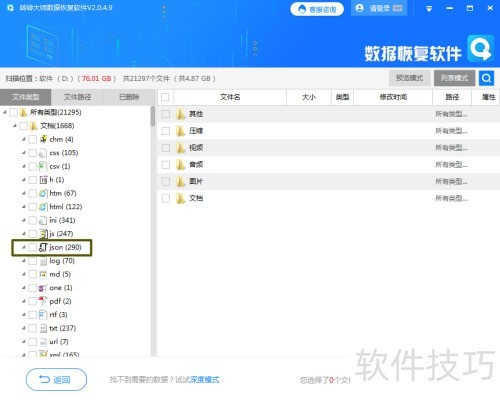Click the json file type icon
This screenshot has width=500, height=402.
tap(43, 247)
